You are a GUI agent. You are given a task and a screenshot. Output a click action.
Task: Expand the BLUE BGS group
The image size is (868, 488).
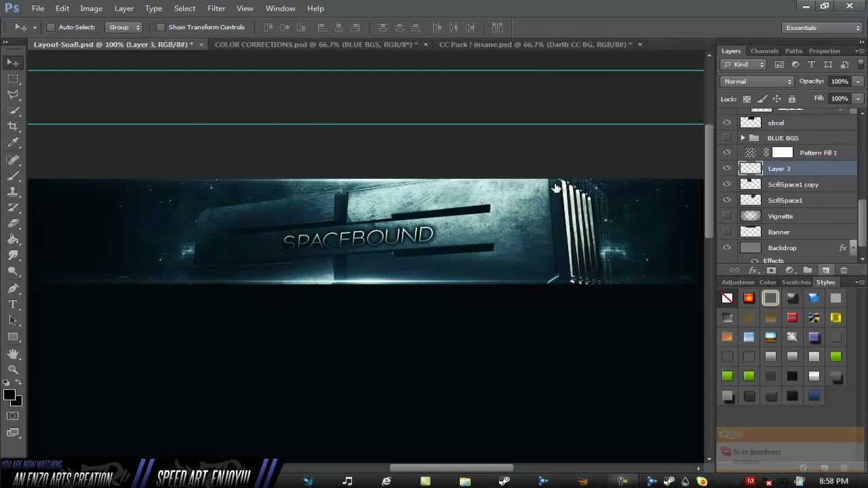click(743, 138)
